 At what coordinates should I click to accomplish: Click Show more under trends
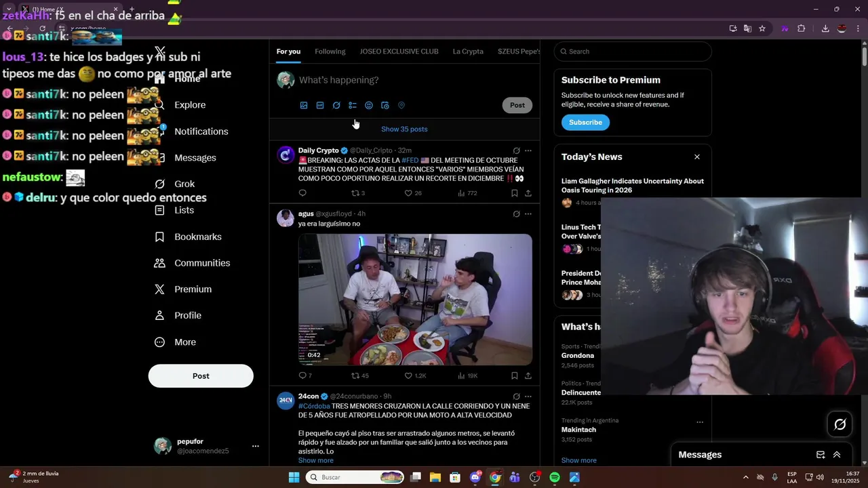578,461
